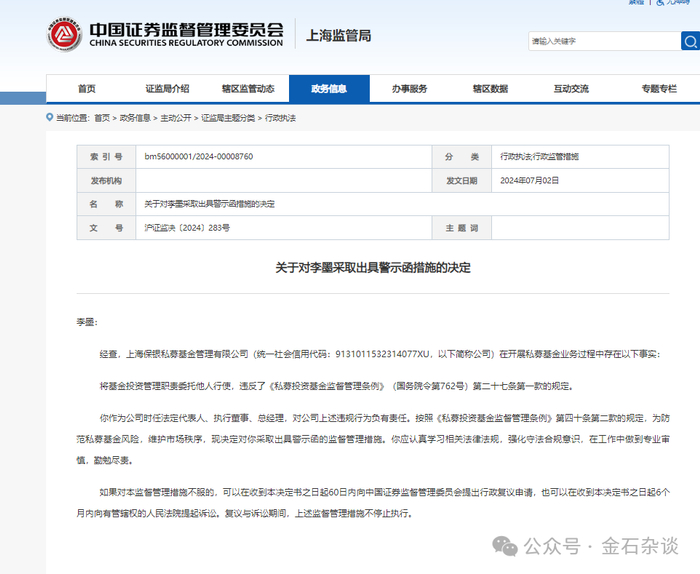This screenshot has width=700, height=574.
Task: Click the 首页 breadcrumb link
Action: tap(102, 118)
